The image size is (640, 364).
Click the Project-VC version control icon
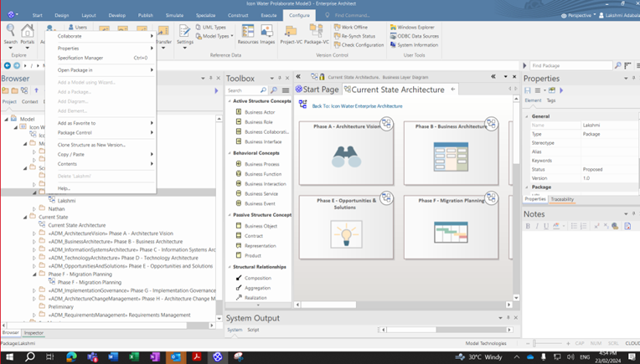pos(292,33)
